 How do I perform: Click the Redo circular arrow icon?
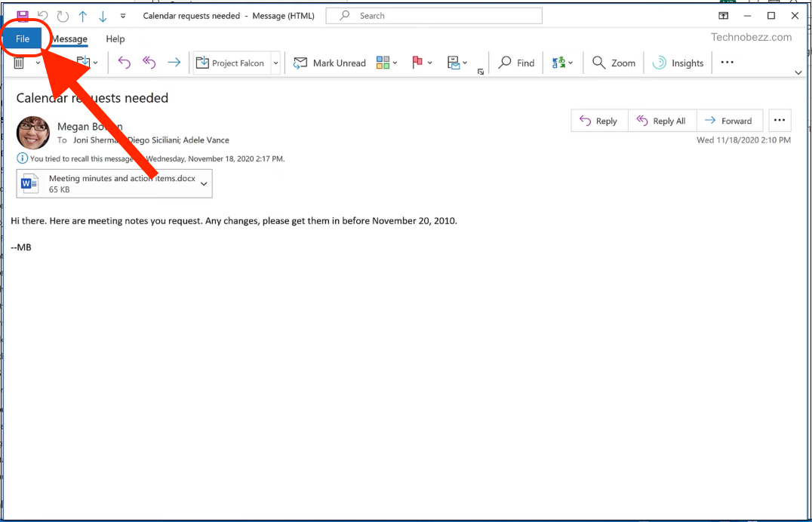(63, 16)
